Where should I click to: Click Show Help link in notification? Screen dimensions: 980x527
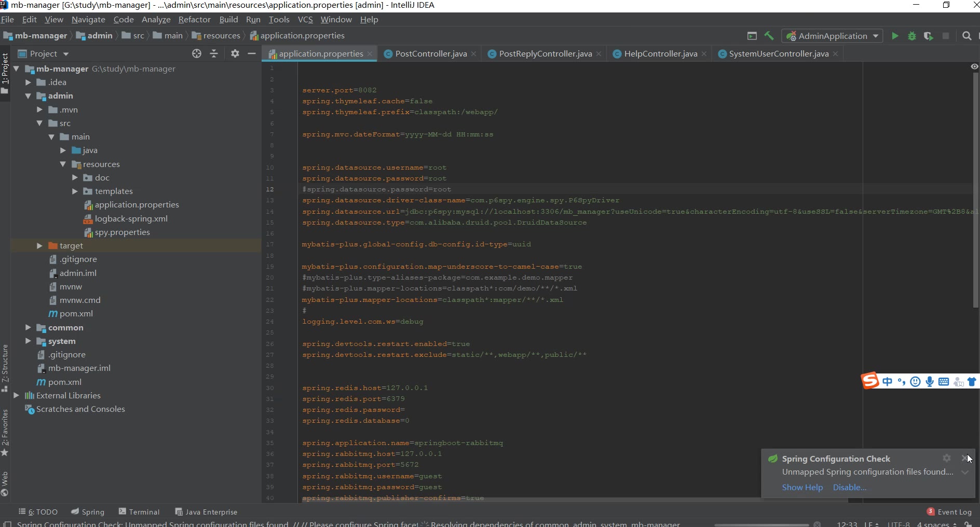click(x=802, y=488)
